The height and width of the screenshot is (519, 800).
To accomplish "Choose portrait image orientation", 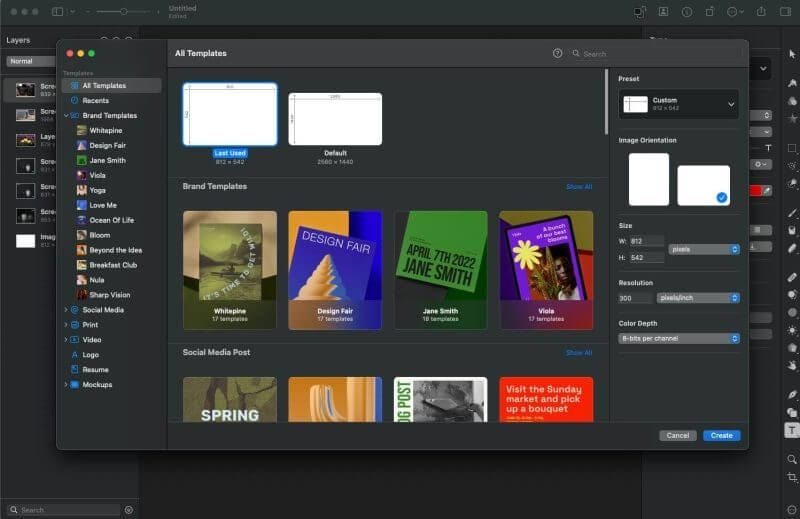I will point(648,179).
